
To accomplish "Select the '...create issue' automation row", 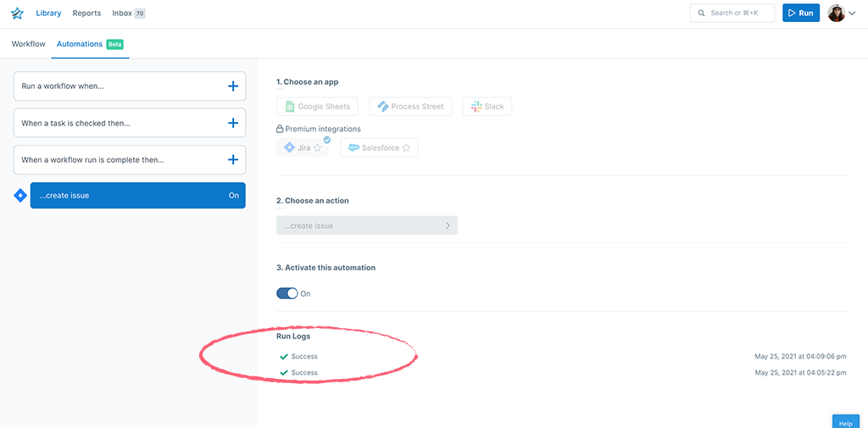I will 138,196.
